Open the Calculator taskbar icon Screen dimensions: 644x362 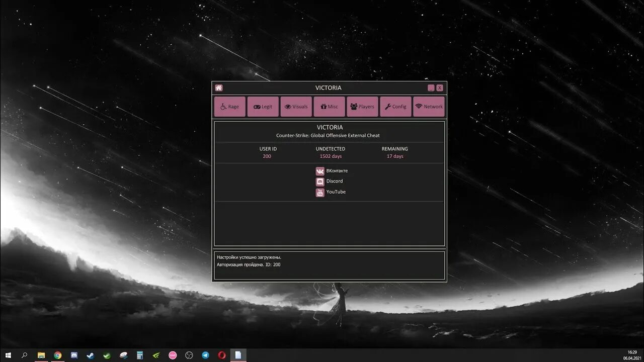[x=140, y=355]
